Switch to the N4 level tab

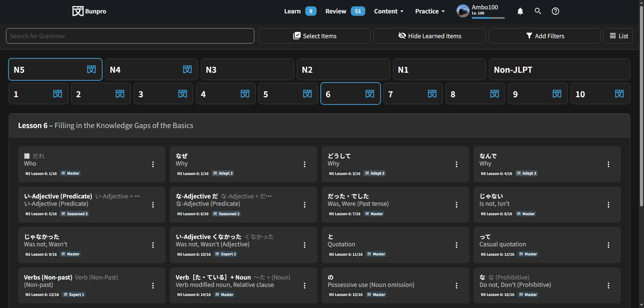[151, 70]
